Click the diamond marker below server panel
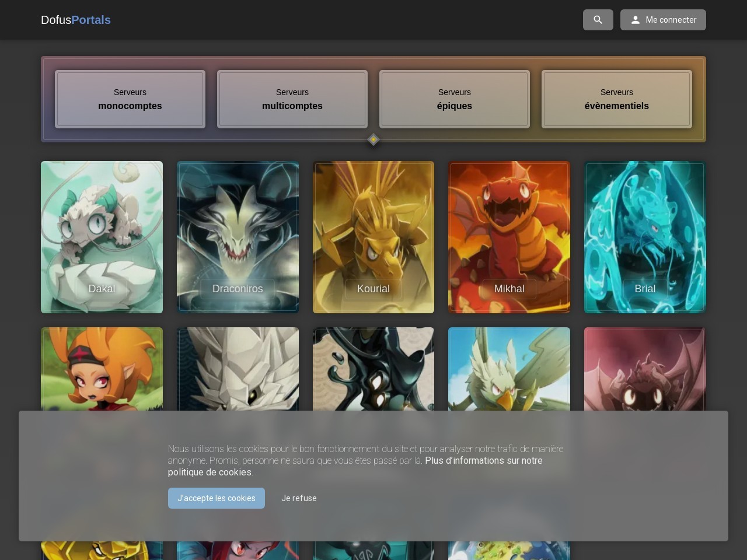747x560 pixels. pos(373,139)
